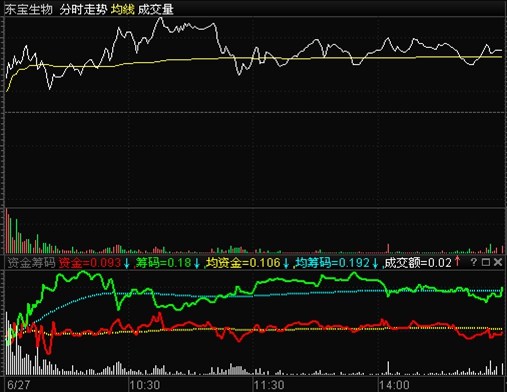This screenshot has width=507, height=392.
Task: Click the 成交量 legend label
Action: click(156, 9)
